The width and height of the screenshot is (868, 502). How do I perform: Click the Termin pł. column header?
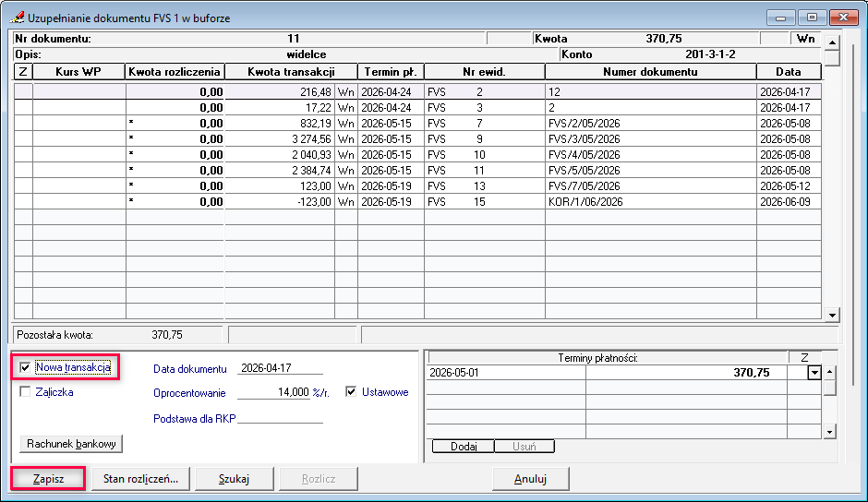(x=391, y=71)
